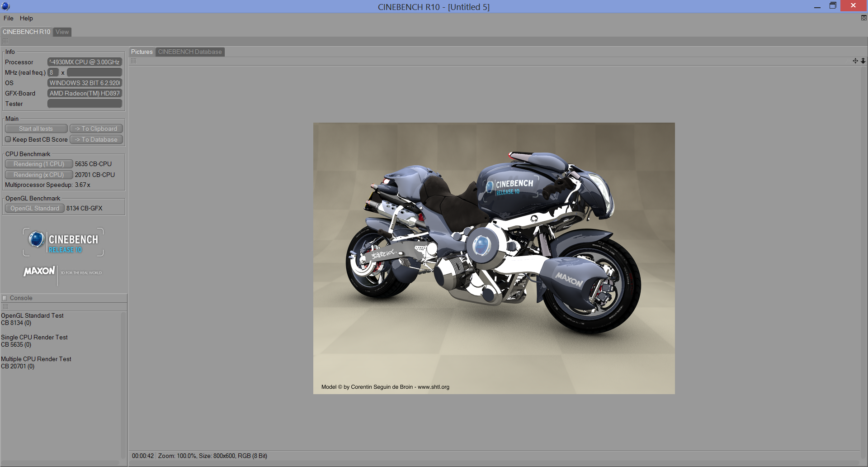Click Zoom 100.0% status bar text
The image size is (868, 467).
pyautogui.click(x=177, y=456)
